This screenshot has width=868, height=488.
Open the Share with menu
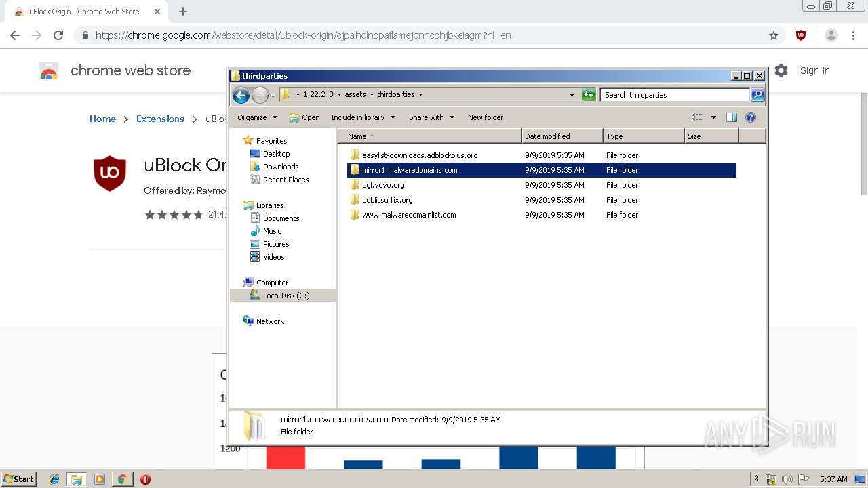(431, 117)
